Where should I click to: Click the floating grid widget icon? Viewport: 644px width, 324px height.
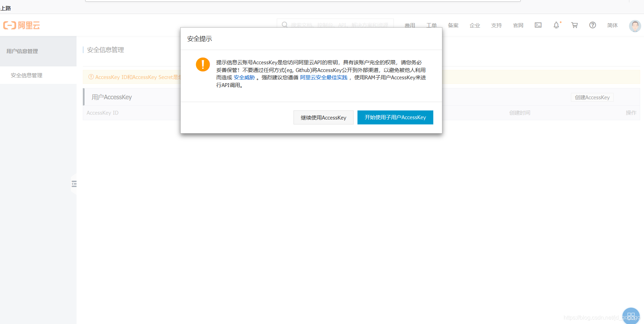coord(631,316)
